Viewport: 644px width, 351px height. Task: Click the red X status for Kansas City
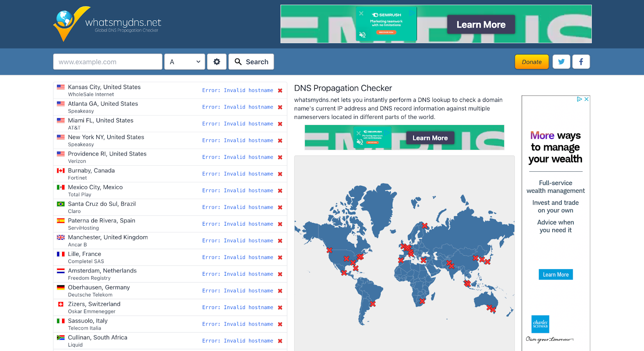pos(280,91)
